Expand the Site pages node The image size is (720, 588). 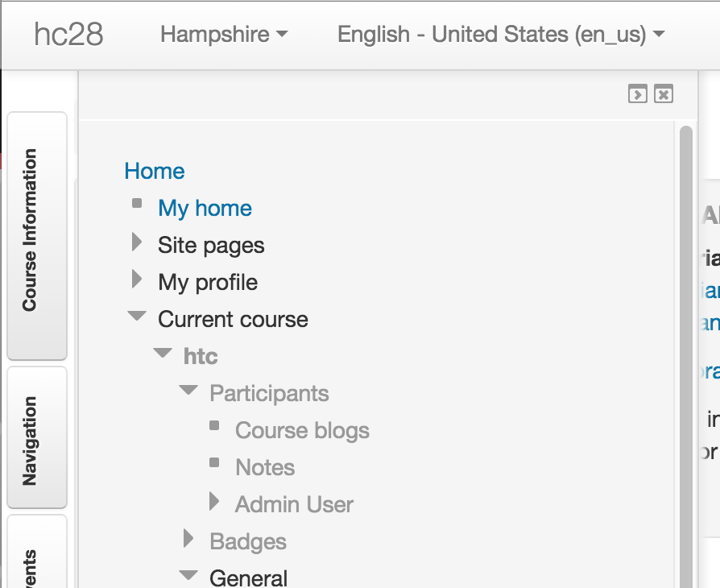pyautogui.click(x=136, y=242)
